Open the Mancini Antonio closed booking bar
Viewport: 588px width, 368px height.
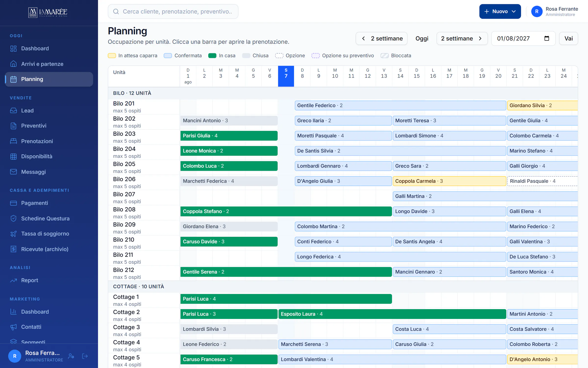pyautogui.click(x=229, y=120)
